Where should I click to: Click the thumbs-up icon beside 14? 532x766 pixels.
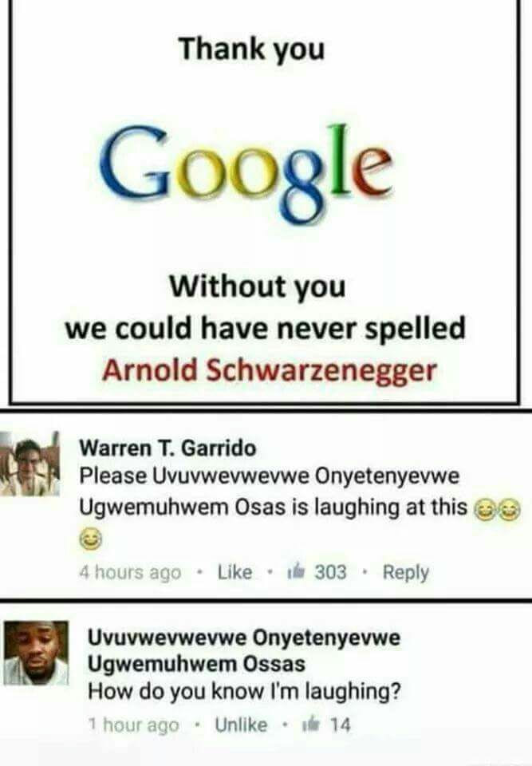click(312, 725)
